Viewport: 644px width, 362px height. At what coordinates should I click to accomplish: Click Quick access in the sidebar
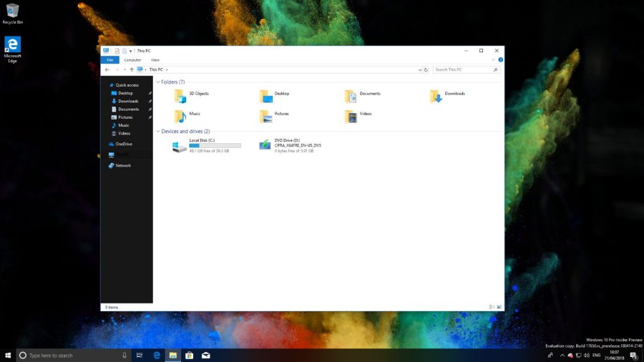125,85
